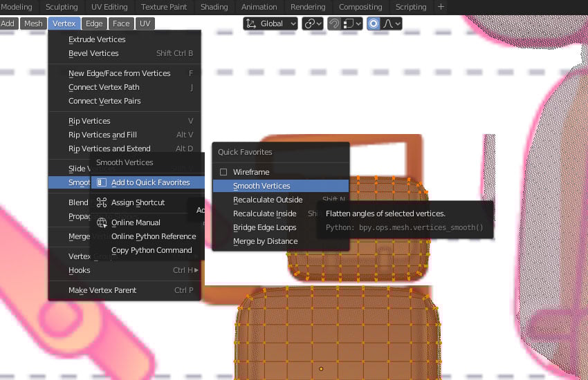Switch to UV Editing workspace tab
588x380 pixels.
pos(109,7)
